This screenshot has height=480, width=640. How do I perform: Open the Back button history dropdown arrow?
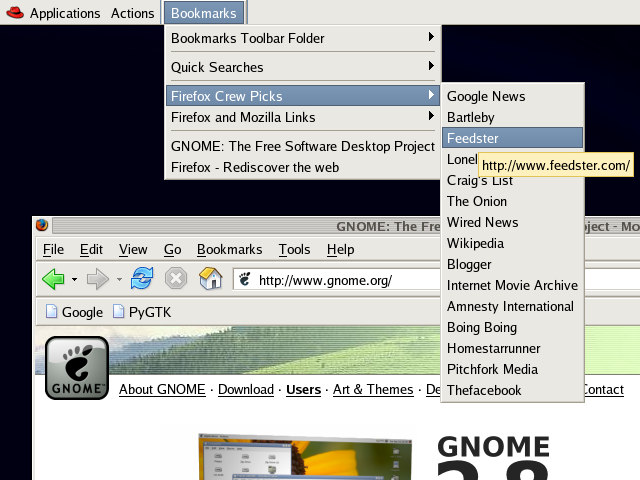coord(74,280)
